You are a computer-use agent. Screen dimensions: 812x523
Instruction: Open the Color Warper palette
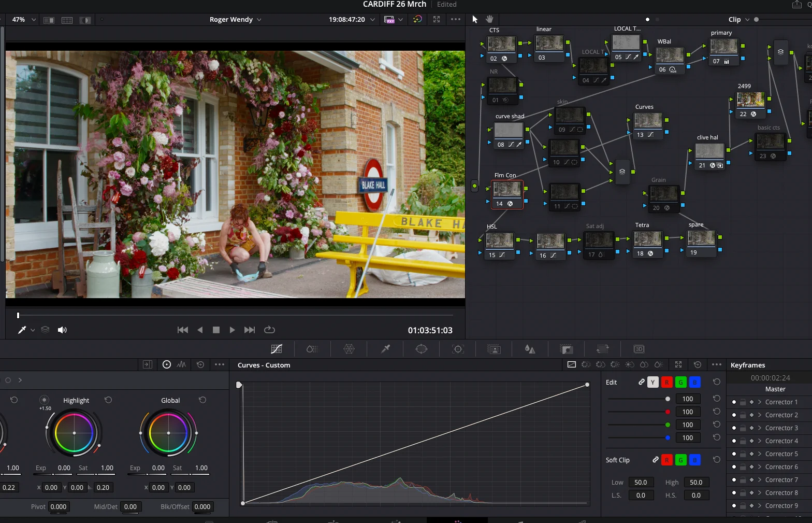[349, 349]
